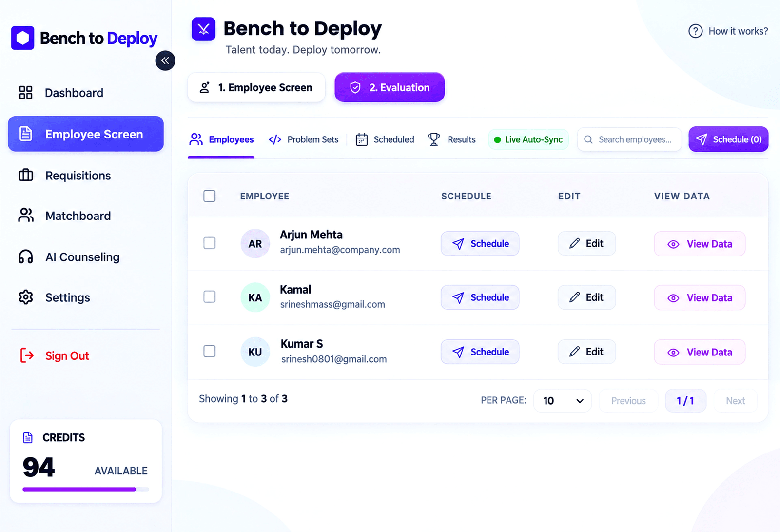Select Kumar S's row checkbox

pos(210,351)
